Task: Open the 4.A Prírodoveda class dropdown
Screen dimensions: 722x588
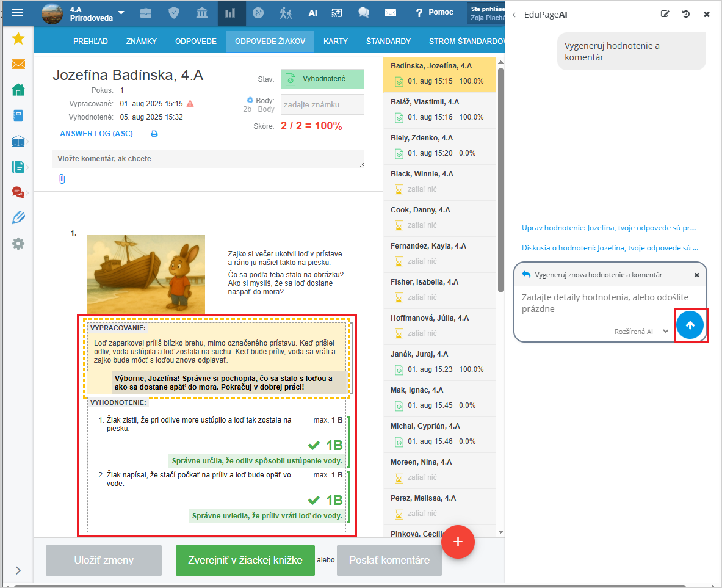Action: (121, 13)
